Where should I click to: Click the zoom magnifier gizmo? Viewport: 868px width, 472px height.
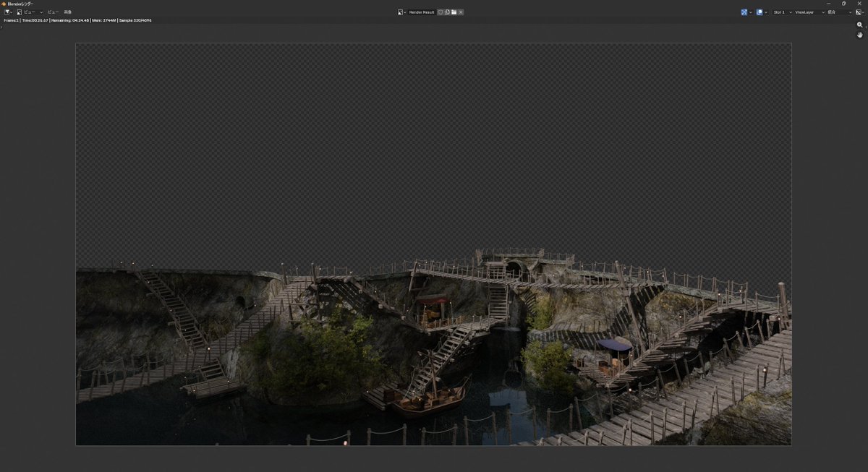[x=860, y=25]
